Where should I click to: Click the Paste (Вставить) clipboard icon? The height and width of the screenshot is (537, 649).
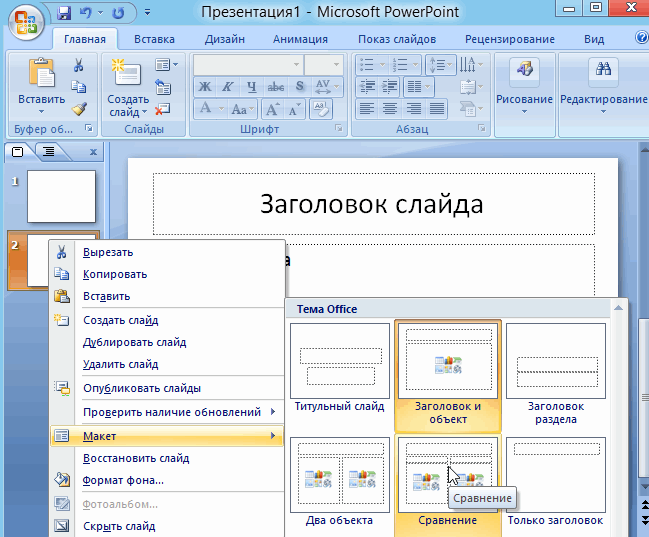click(x=42, y=75)
